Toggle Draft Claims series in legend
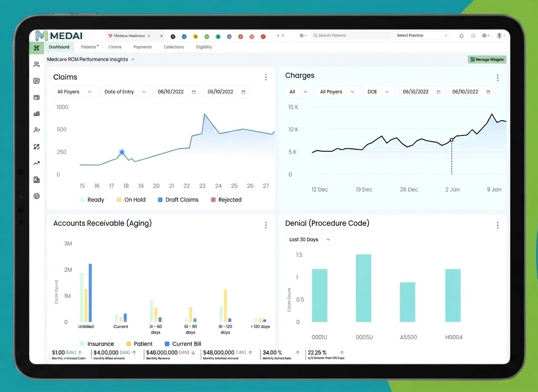Screen dimensions: 538x392 coord(178,200)
